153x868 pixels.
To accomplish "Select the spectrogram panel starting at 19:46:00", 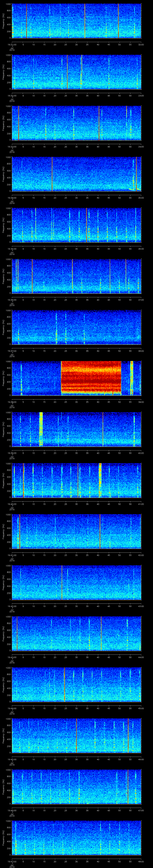I will click(x=76, y=787).
